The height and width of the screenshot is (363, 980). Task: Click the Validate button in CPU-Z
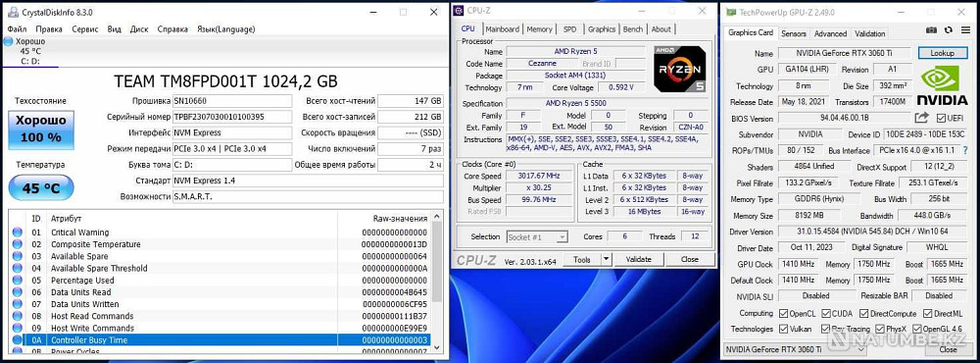[638, 259]
